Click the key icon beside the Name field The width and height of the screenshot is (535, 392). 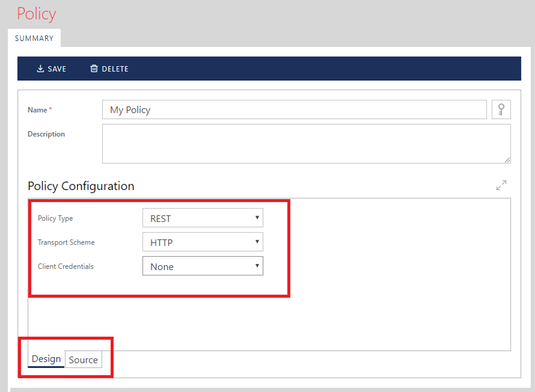(501, 110)
